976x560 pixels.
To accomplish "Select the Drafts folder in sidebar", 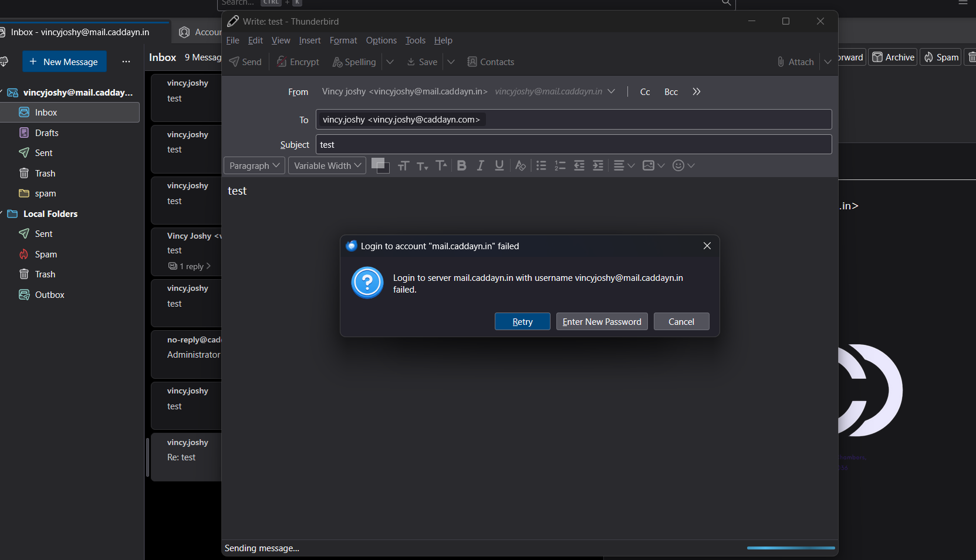I will pos(46,133).
